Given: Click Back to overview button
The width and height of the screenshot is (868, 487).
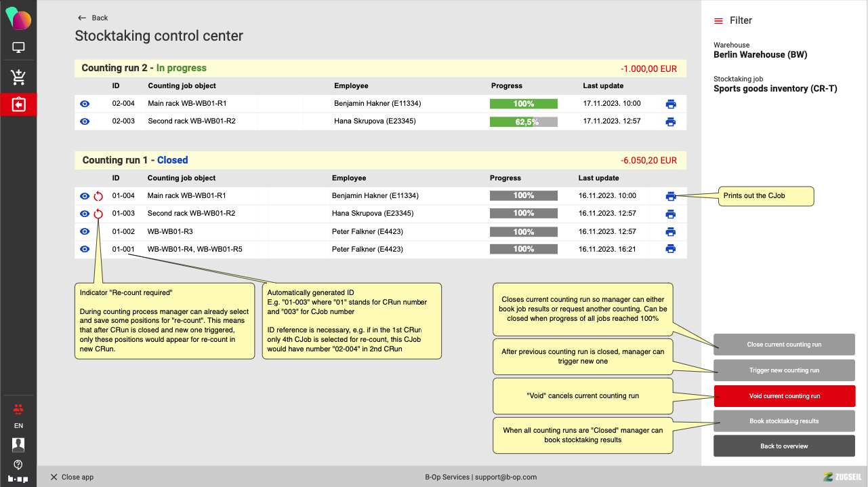Looking at the screenshot, I should tap(784, 446).
